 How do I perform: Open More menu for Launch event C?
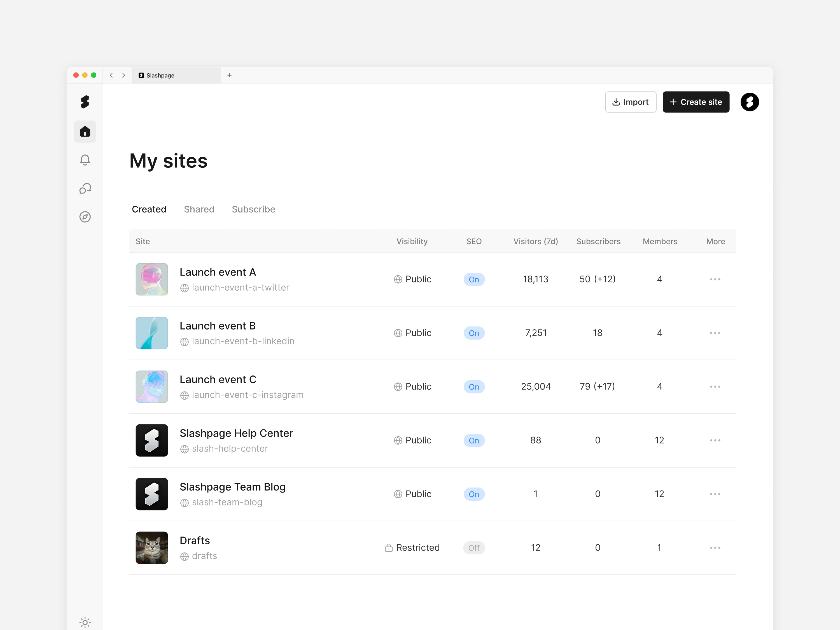coord(715,387)
